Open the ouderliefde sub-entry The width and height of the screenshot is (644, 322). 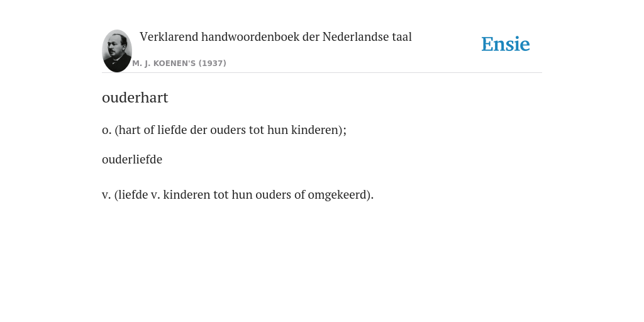pos(132,159)
